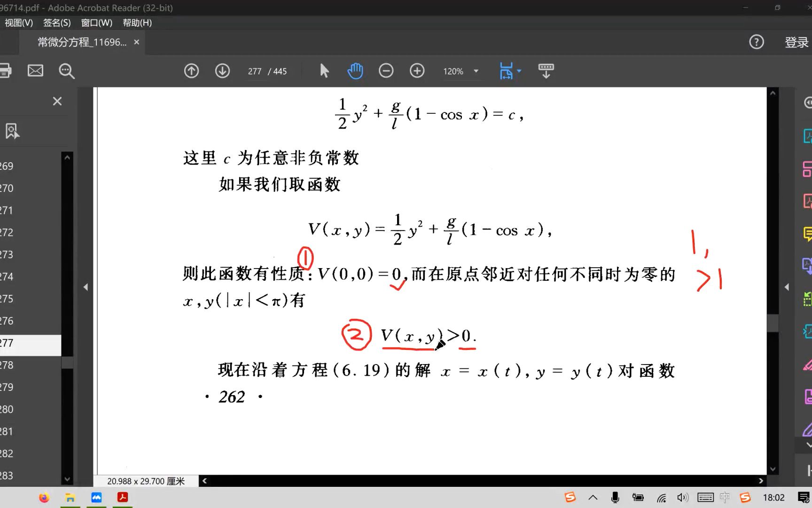
Task: Open the 窗口(W) menu
Action: tap(97, 23)
